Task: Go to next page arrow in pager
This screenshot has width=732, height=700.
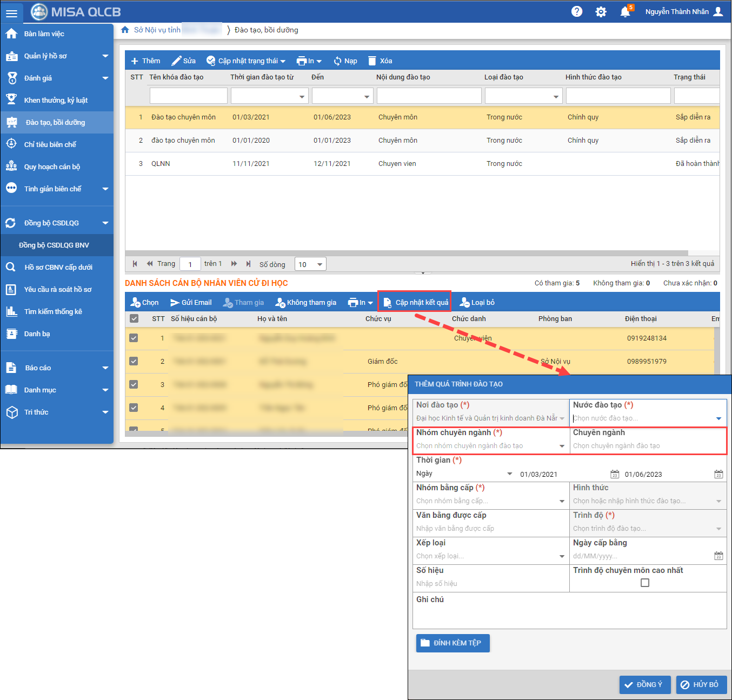Action: 234,264
